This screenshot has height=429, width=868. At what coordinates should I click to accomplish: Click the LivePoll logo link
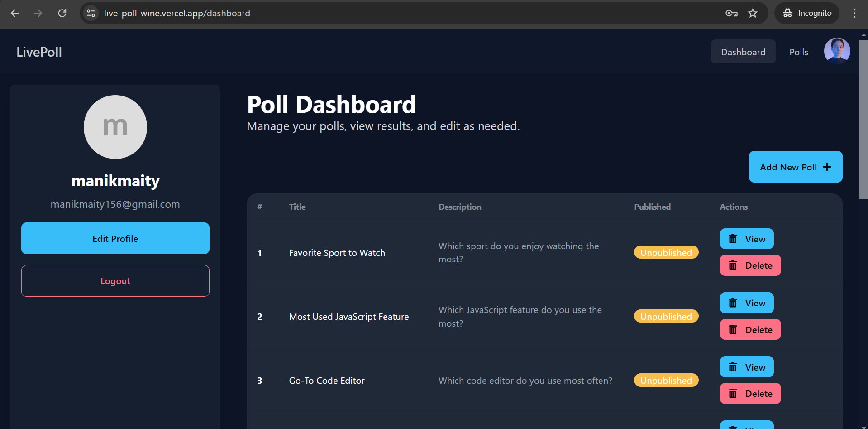tap(39, 52)
